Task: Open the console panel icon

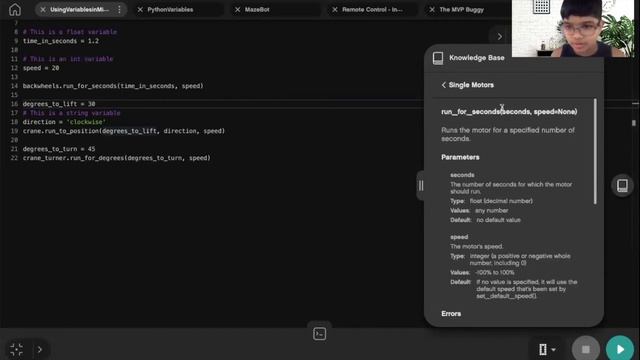Action: pyautogui.click(x=320, y=334)
